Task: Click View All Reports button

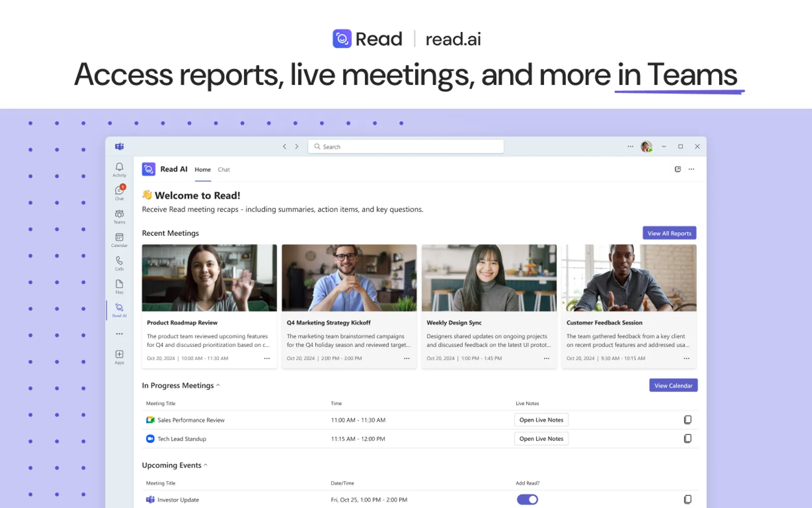Action: click(669, 233)
